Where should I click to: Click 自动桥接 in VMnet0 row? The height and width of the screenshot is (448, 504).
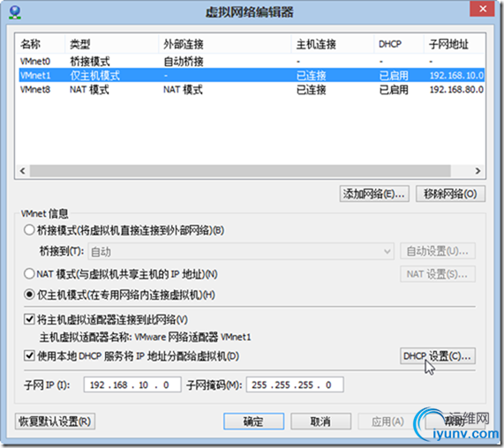[184, 61]
